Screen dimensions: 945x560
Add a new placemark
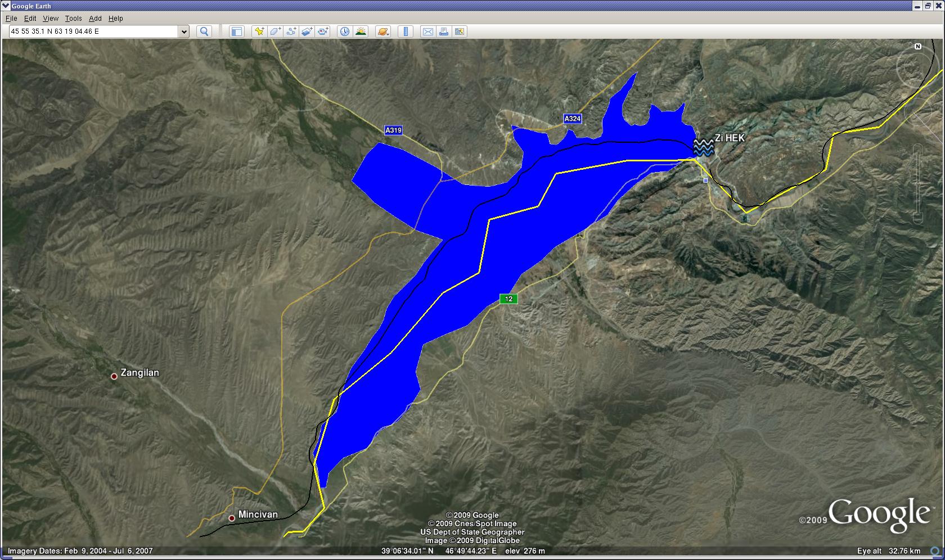coord(259,31)
